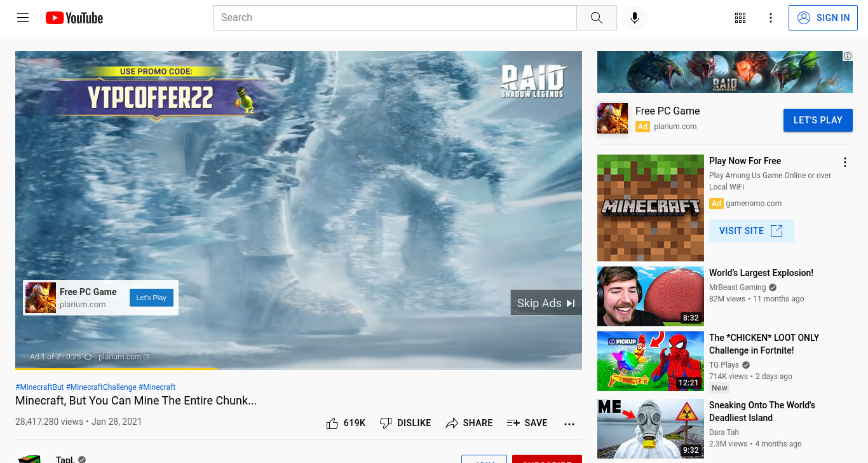Click the Raid icon in video ad card
Screen dimensions: 868x463
tap(41, 298)
